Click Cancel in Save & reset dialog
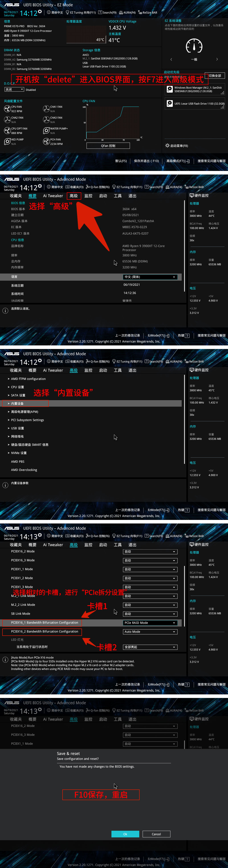This screenshot has width=228, height=868. click(157, 834)
